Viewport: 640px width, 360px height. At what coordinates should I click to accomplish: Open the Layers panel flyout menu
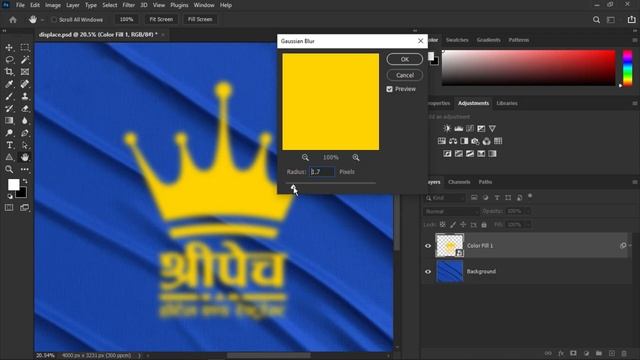[635, 182]
